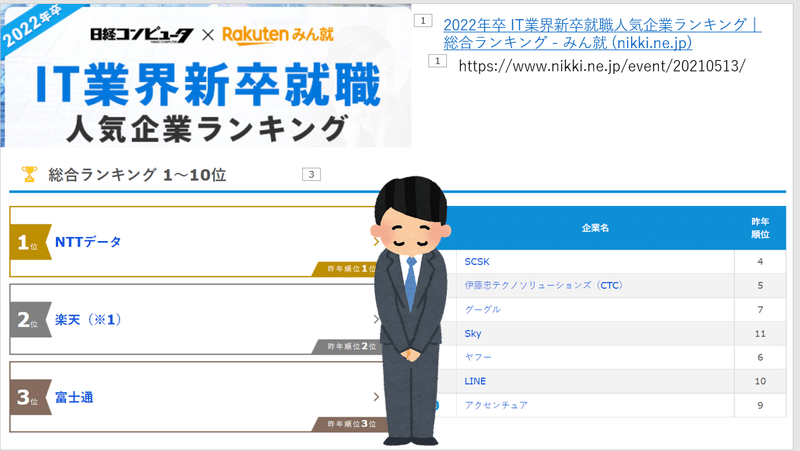Click last-year rank value 10 for LINE
This screenshot has width=800, height=451.
pyautogui.click(x=760, y=381)
